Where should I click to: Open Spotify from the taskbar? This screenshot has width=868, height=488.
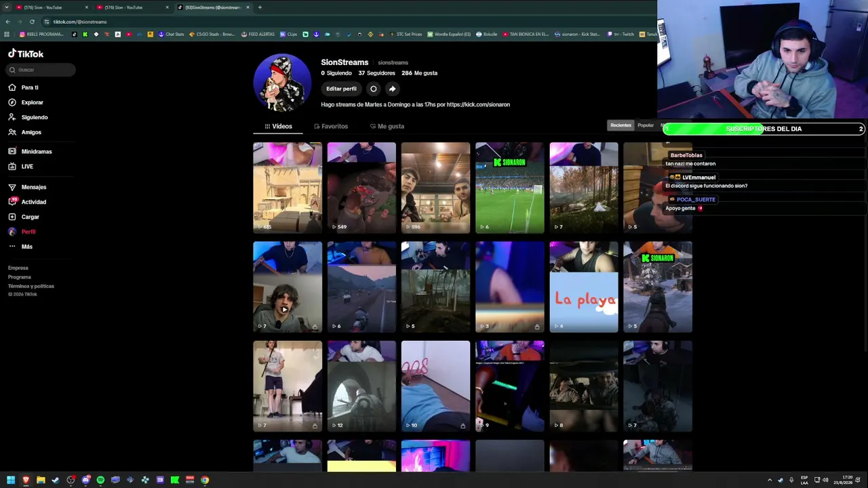[x=100, y=481]
